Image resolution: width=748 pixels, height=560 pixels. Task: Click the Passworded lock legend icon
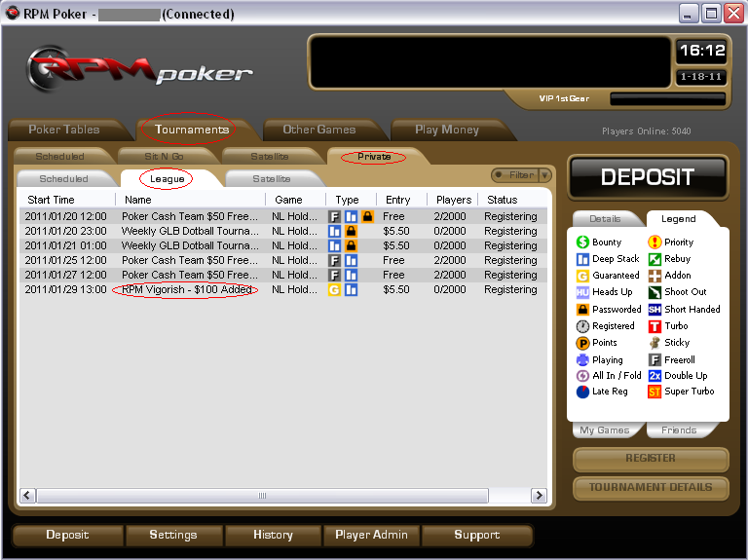pyautogui.click(x=582, y=309)
